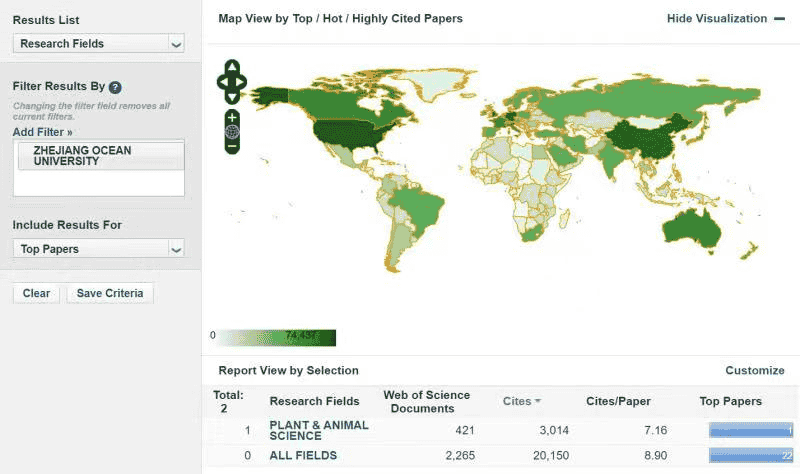Zoom in on the map
The width and height of the screenshot is (800, 474).
[x=232, y=118]
